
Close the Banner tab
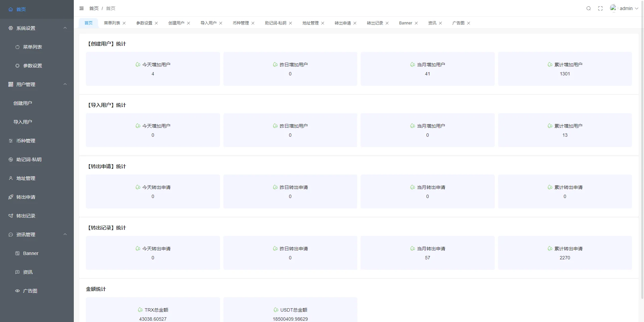coord(416,23)
